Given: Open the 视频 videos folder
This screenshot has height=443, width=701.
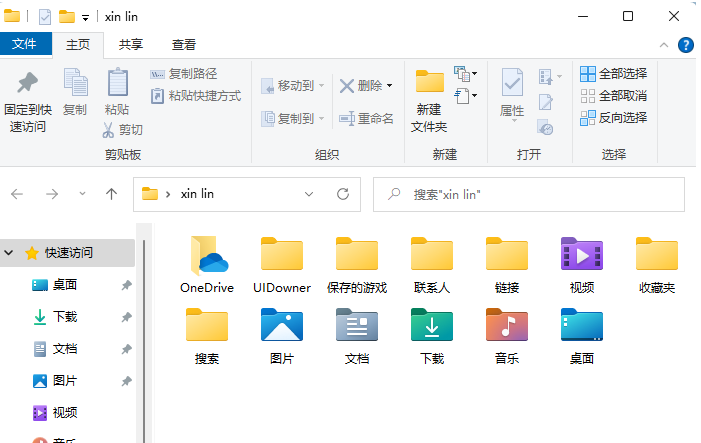Looking at the screenshot, I should (582, 264).
